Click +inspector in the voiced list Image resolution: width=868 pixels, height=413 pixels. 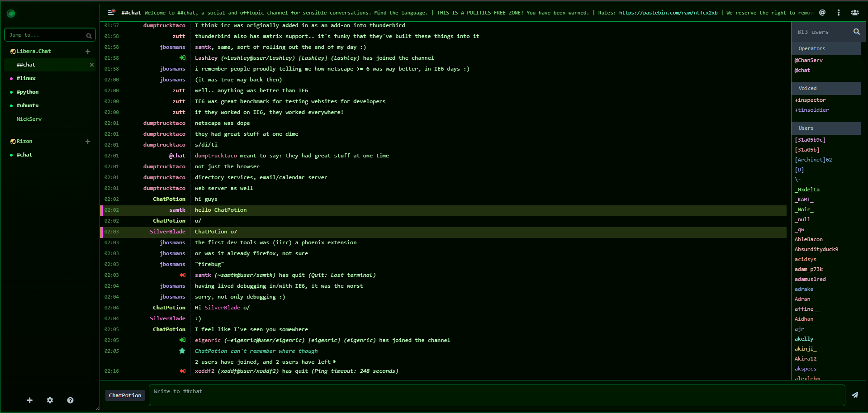pyautogui.click(x=810, y=100)
